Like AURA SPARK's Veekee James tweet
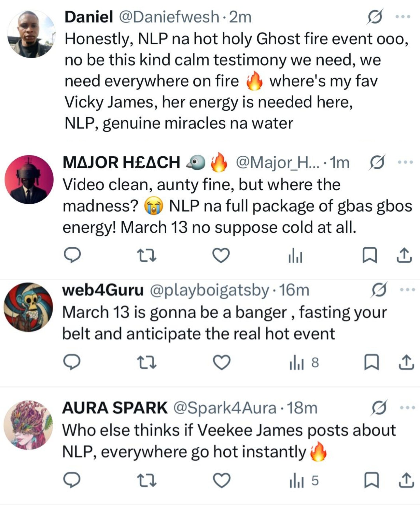Image resolution: width=420 pixels, height=505 pixels. pos(222,481)
